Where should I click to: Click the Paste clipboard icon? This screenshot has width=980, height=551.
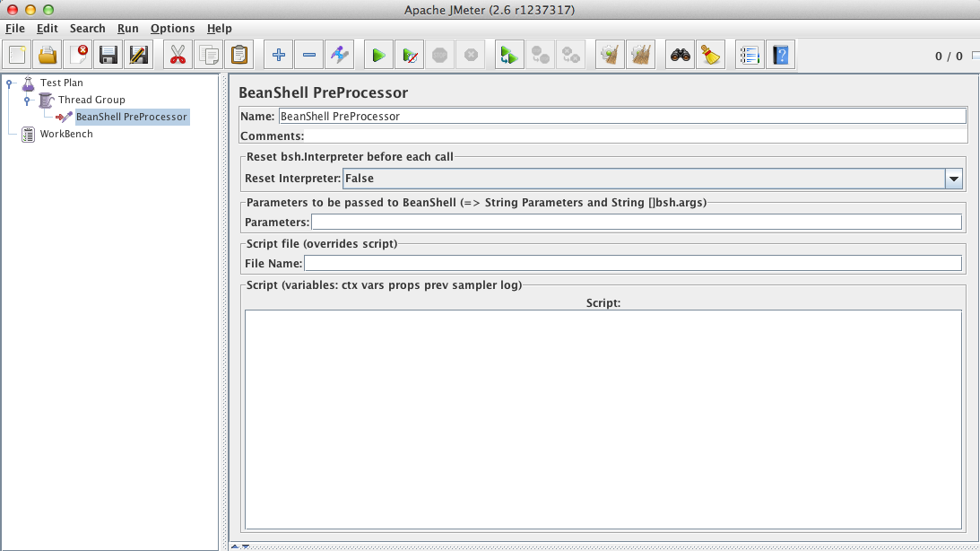238,55
